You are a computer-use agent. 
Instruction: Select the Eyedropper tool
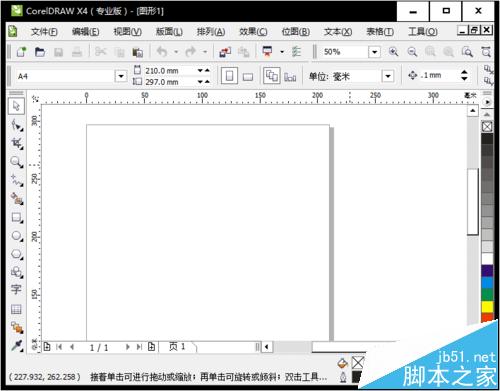coord(17,346)
